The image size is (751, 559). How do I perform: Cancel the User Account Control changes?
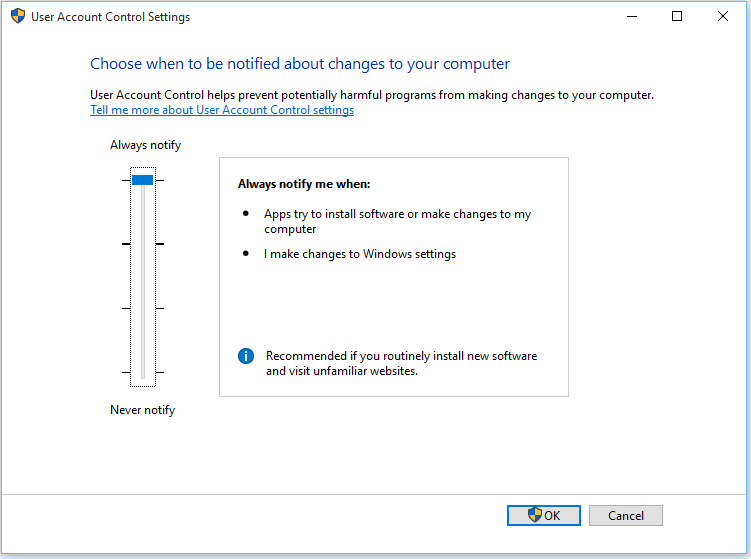point(626,515)
